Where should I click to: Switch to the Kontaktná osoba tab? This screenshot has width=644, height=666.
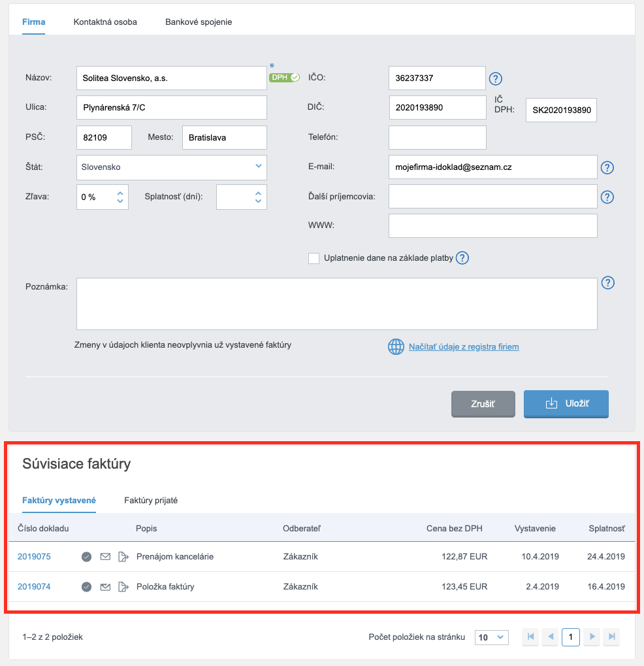(x=105, y=22)
